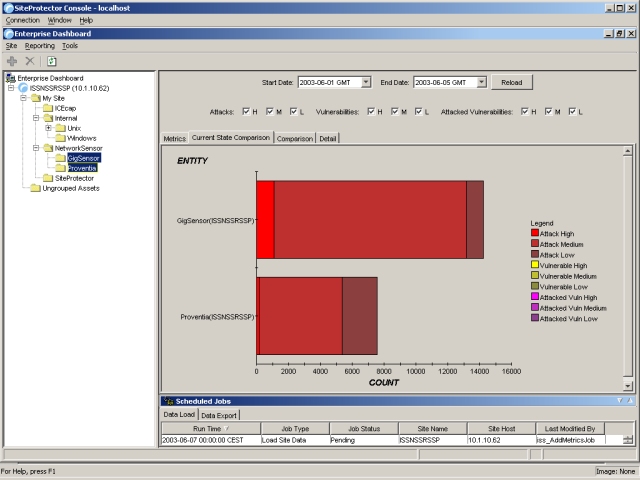This screenshot has height=480, width=640.
Task: Toggle Attacked Vulnerabilities High checkbox
Action: pyautogui.click(x=525, y=111)
